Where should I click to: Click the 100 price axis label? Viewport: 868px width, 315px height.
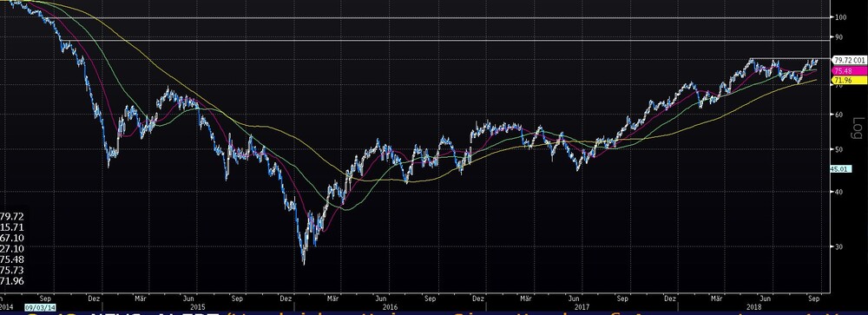click(x=841, y=17)
